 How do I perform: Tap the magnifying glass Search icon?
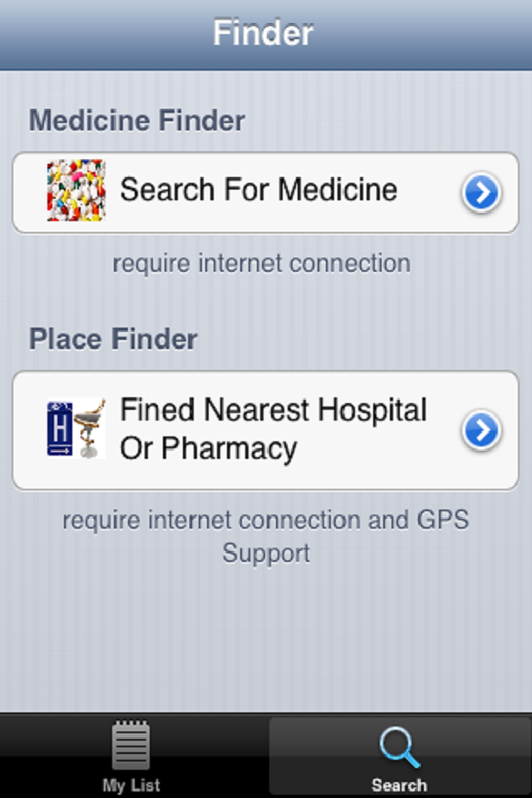399,746
